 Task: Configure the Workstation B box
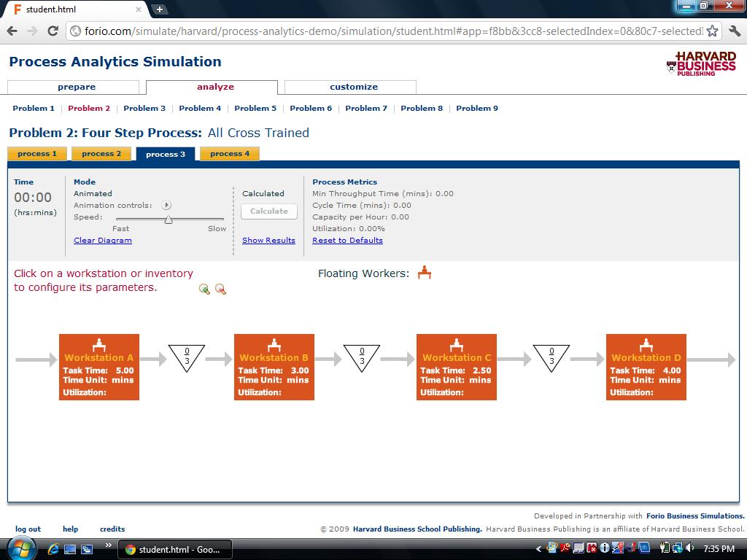274,367
